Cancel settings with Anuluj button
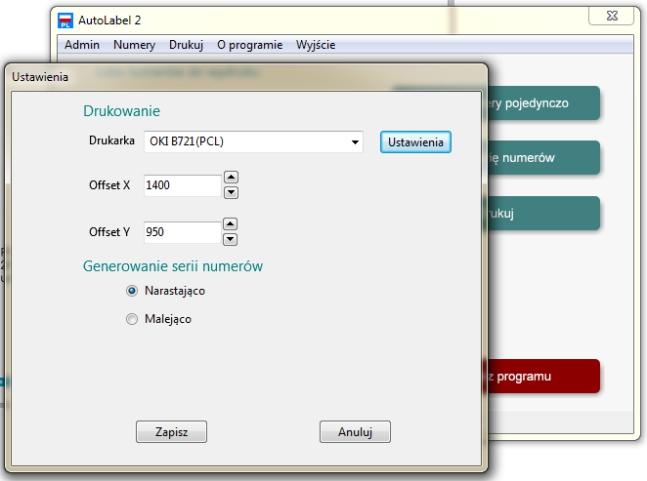The width and height of the screenshot is (647, 481). 355,431
